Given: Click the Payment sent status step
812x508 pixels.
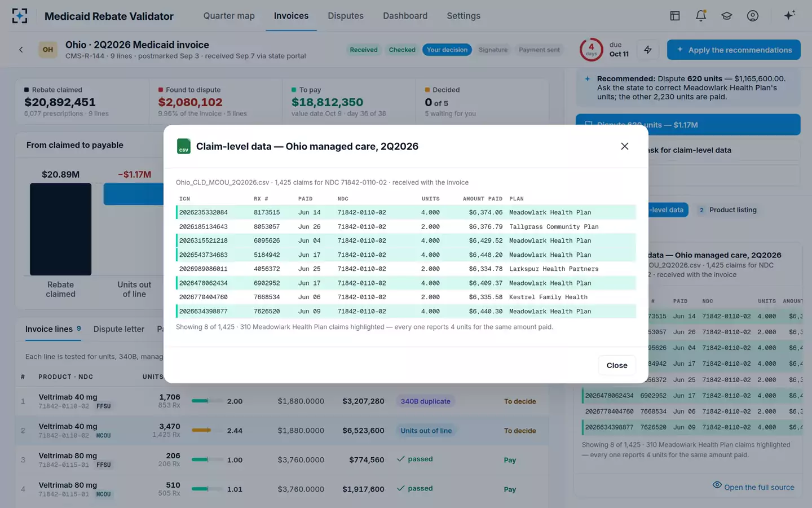Looking at the screenshot, I should pos(539,50).
